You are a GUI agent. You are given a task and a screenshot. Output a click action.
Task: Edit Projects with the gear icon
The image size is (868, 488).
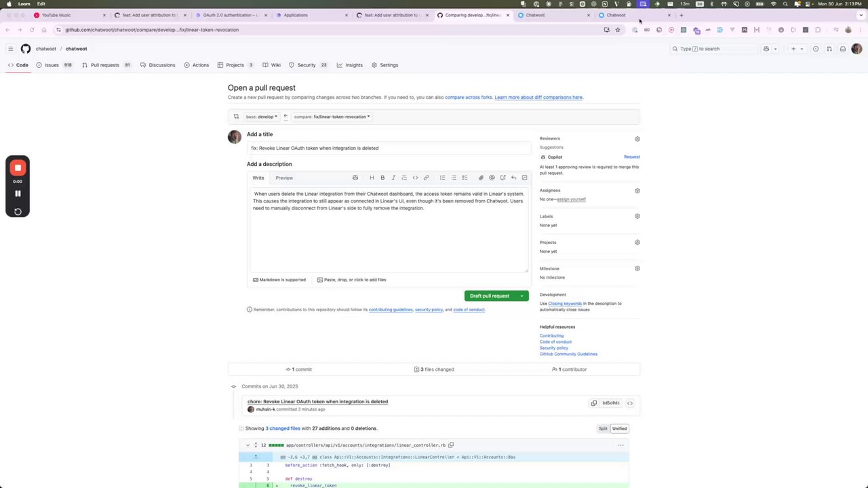[637, 243]
